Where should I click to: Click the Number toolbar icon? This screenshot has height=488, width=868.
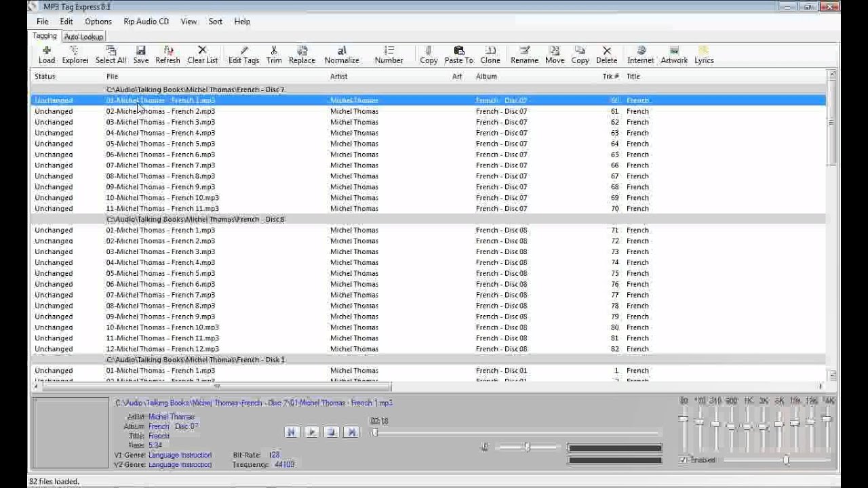[389, 55]
